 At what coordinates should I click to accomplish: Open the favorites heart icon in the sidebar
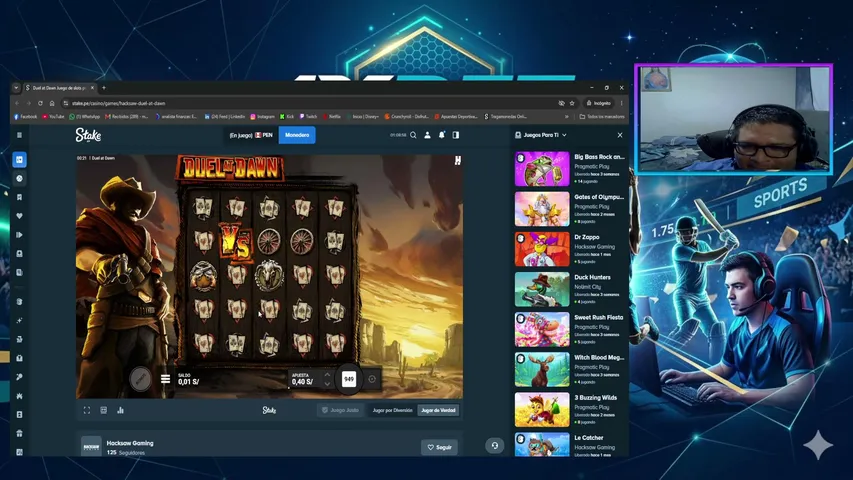[x=20, y=216]
